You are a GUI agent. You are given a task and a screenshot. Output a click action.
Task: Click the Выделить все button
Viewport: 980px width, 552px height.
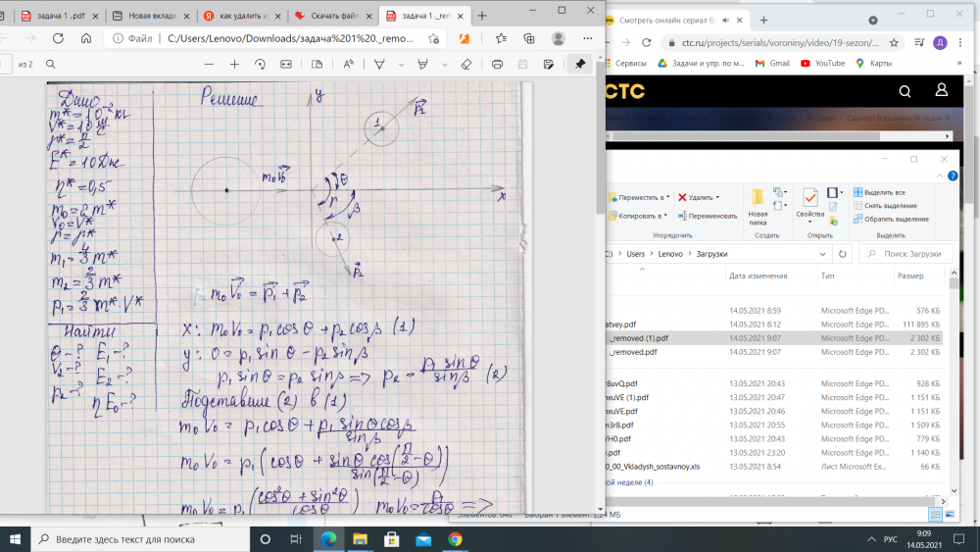click(x=884, y=192)
